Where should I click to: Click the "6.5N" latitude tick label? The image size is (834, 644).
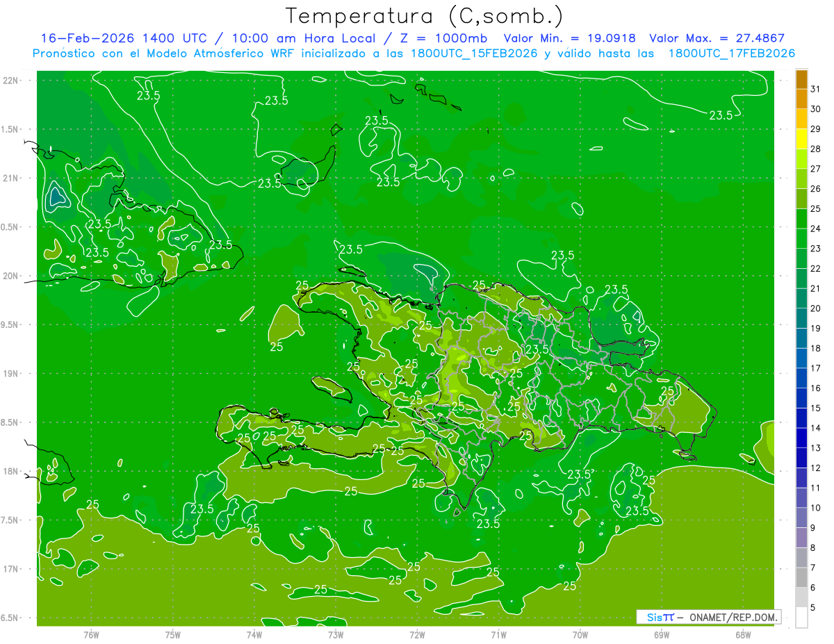(x=10, y=618)
